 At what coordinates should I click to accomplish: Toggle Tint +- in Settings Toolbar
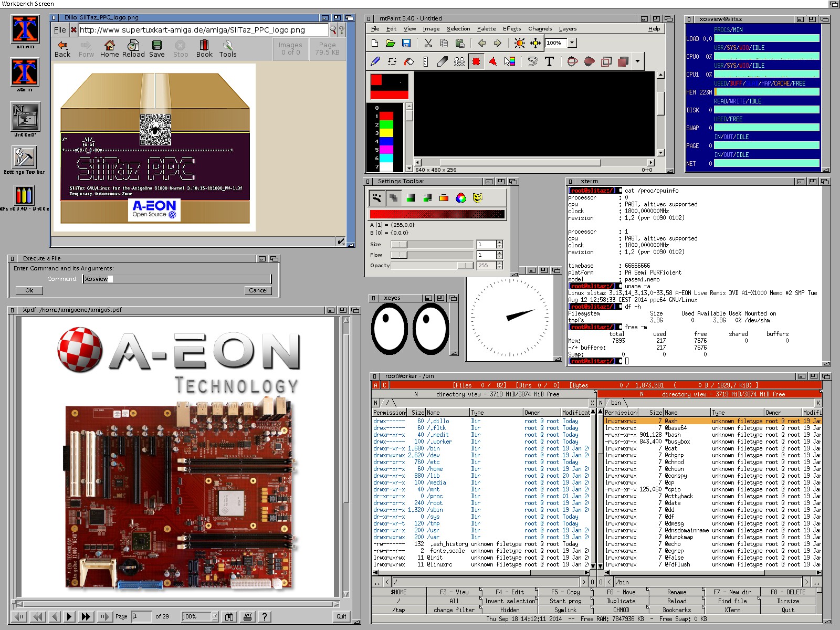coord(427,198)
